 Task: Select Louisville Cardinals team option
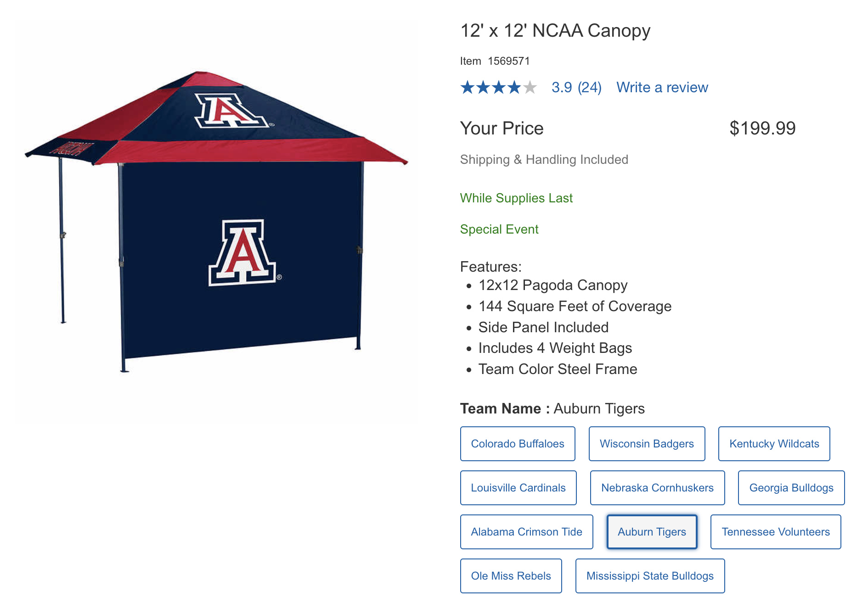pyautogui.click(x=518, y=488)
